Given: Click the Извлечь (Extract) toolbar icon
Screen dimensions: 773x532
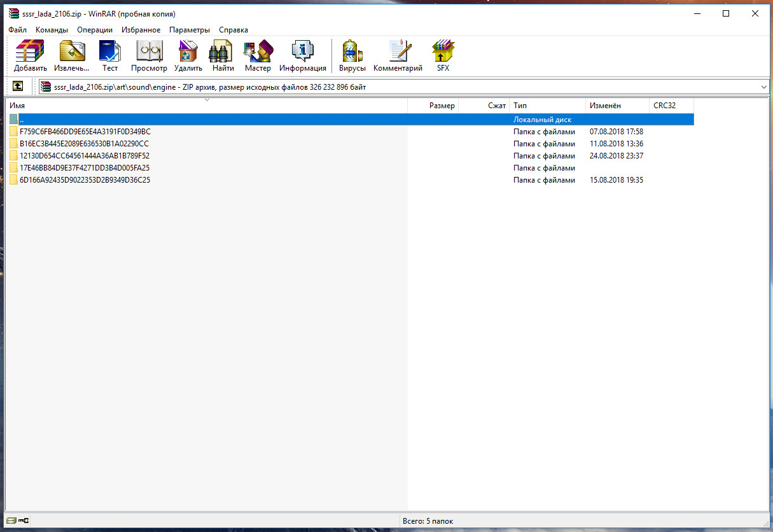Looking at the screenshot, I should pyautogui.click(x=71, y=56).
